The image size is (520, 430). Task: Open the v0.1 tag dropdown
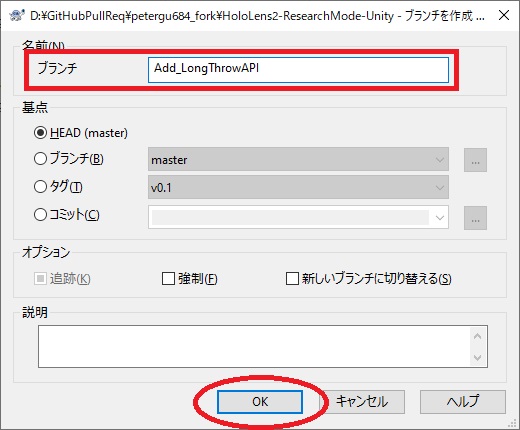(298, 187)
